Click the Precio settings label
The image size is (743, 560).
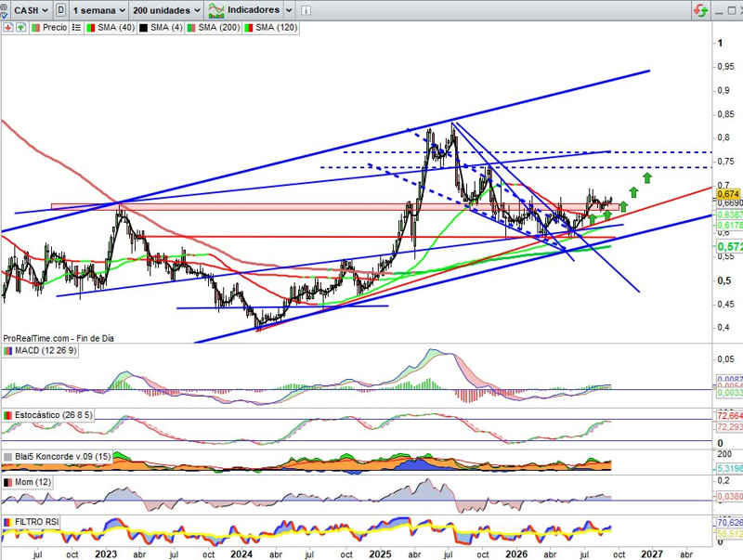click(55, 28)
